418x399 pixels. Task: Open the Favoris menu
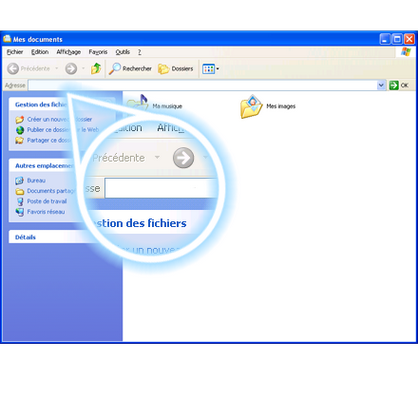click(x=98, y=52)
